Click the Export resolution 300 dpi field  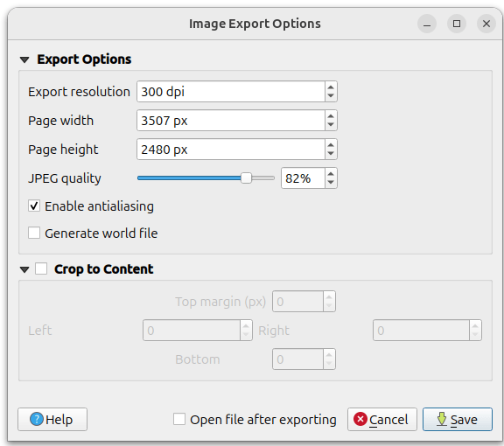pos(231,92)
